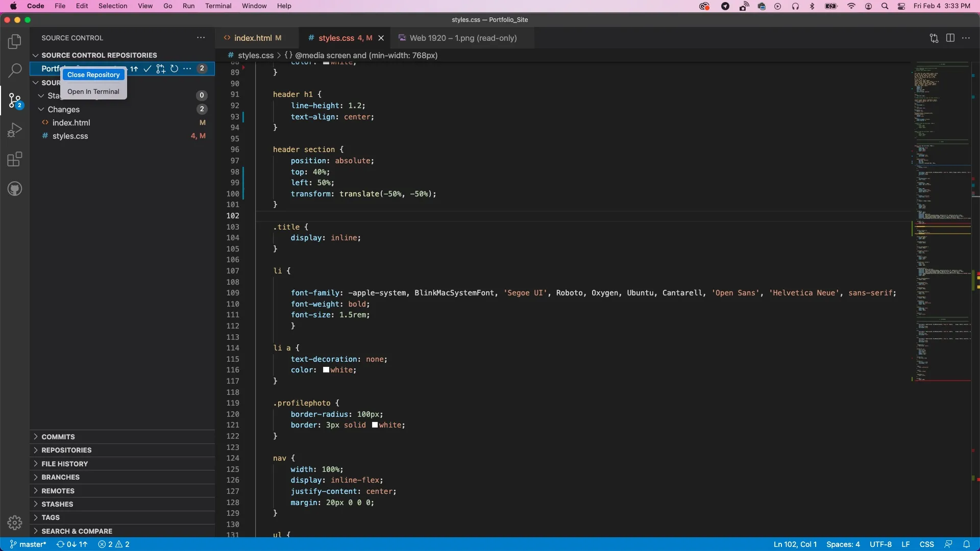Click the notifications bell in the status bar
The image size is (980, 551).
tap(966, 544)
